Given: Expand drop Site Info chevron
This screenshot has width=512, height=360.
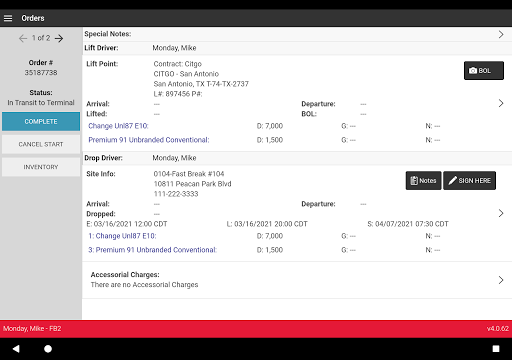Looking at the screenshot, I should 501,213.
